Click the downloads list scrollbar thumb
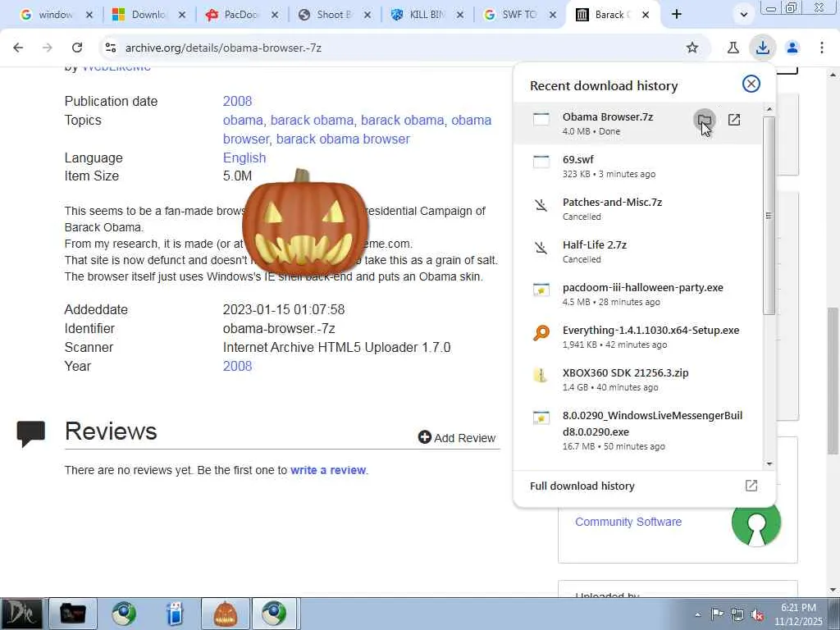Image resolution: width=840 pixels, height=630 pixels. [x=769, y=216]
